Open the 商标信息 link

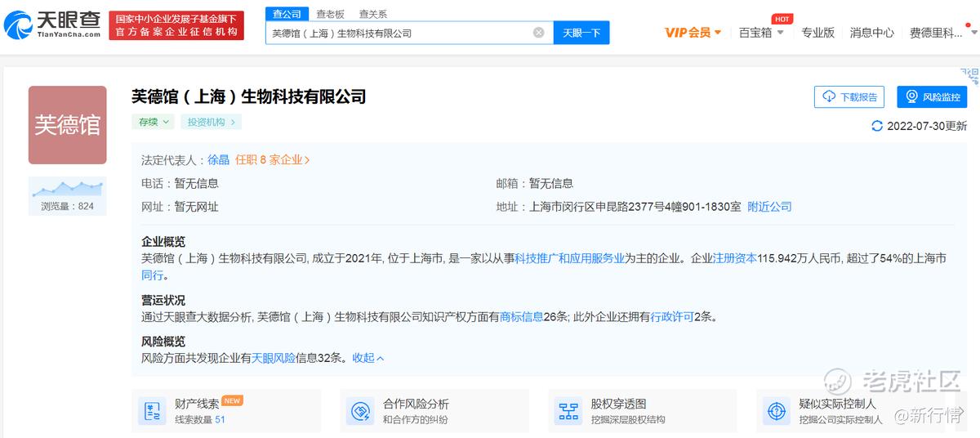pyautogui.click(x=521, y=316)
